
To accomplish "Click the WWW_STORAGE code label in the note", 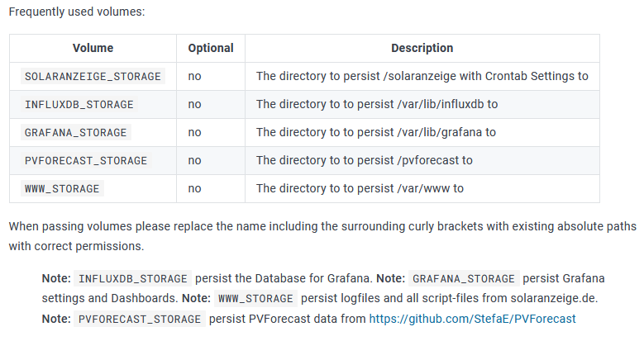I will (255, 298).
